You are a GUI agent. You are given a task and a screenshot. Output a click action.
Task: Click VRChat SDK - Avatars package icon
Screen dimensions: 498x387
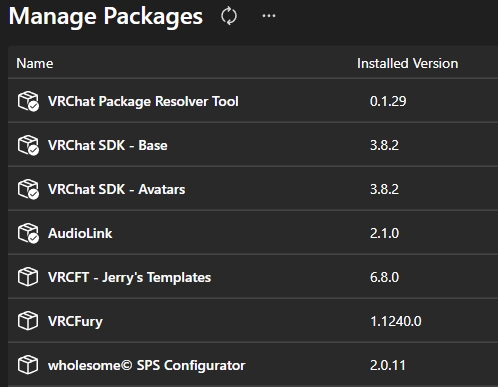28,189
